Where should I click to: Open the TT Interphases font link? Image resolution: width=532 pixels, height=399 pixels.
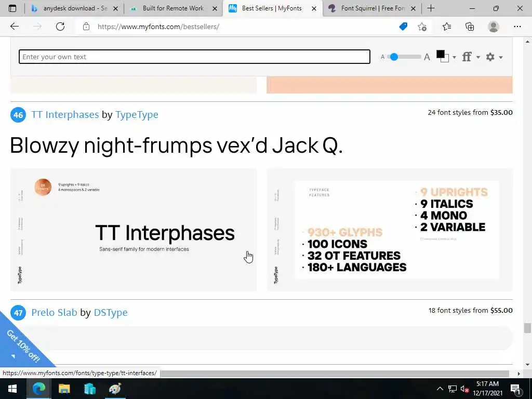[x=65, y=115]
